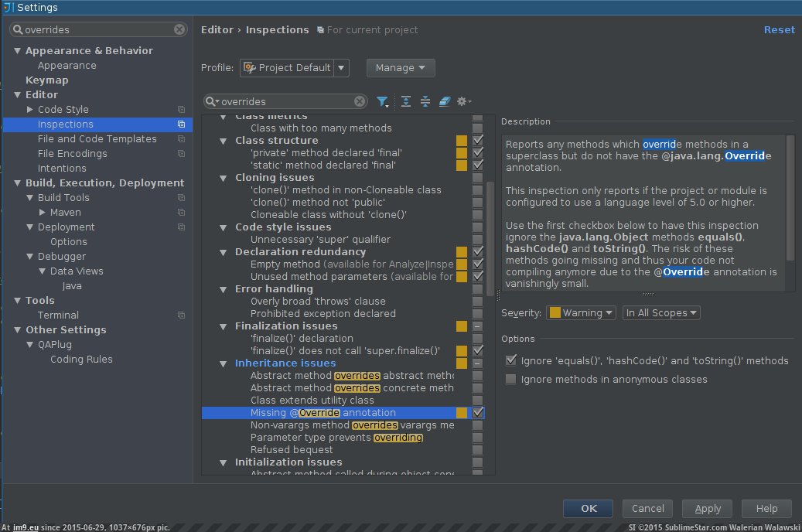Click the yellow severity swatch for Inheritance issues
Image resolution: width=802 pixels, height=532 pixels.
pyautogui.click(x=462, y=363)
